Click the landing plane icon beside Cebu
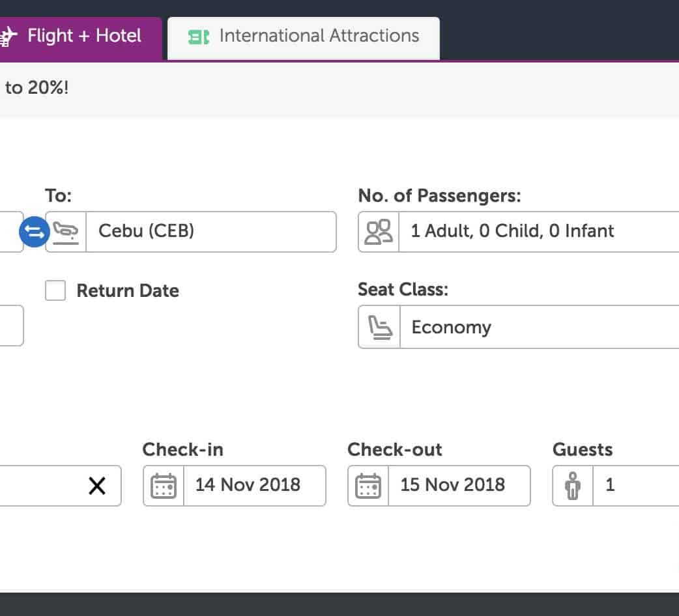The width and height of the screenshot is (679, 616). 66,232
